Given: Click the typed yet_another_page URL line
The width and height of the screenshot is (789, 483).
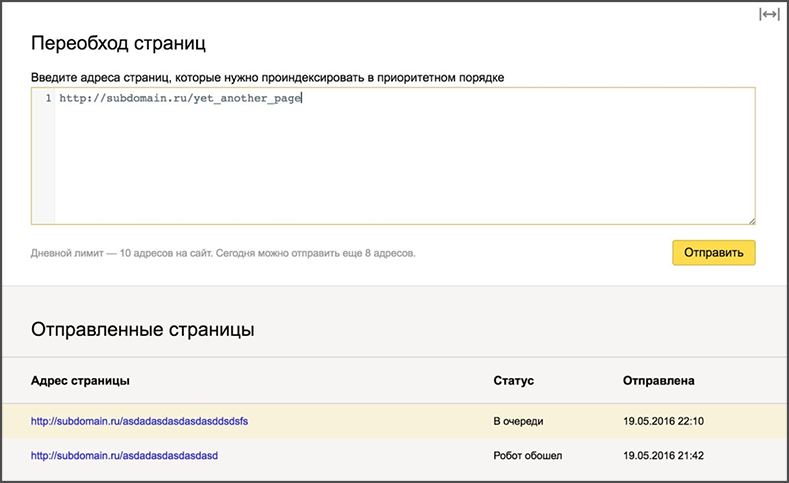Looking at the screenshot, I should tap(180, 99).
